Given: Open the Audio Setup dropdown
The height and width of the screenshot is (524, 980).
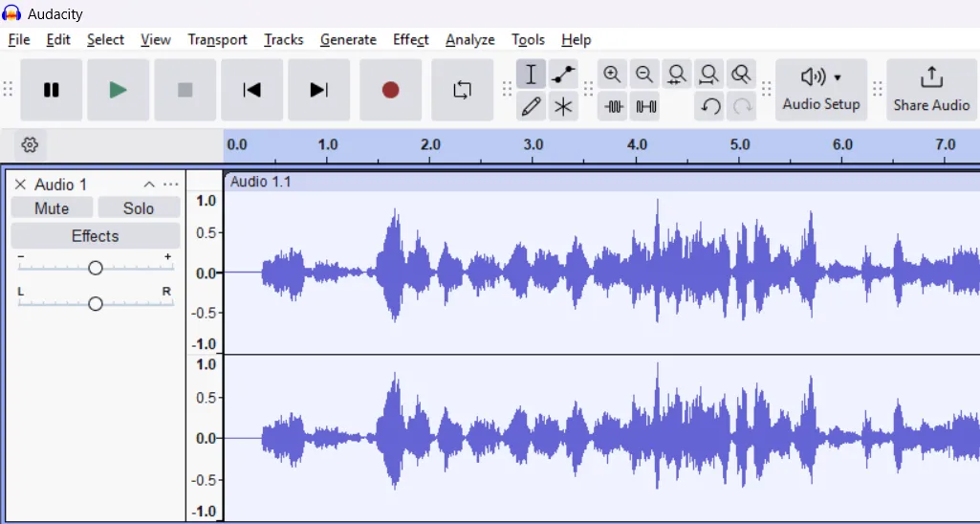Looking at the screenshot, I should pos(821,90).
